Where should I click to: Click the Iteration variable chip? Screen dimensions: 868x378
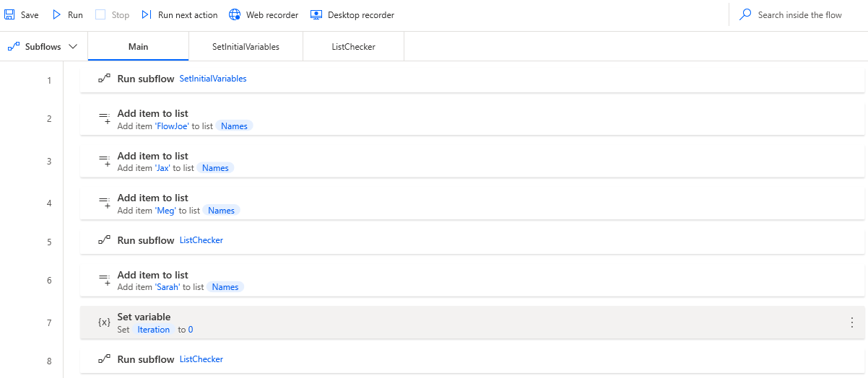[154, 330]
